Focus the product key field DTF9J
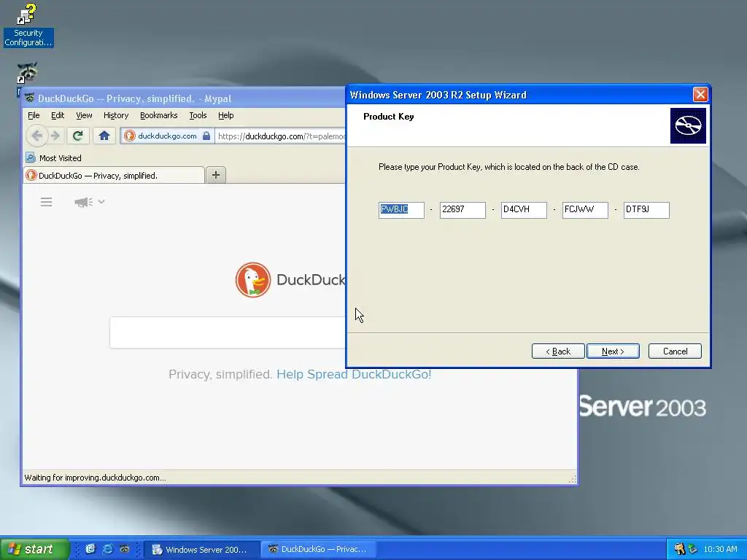Image resolution: width=747 pixels, height=560 pixels. tap(646, 210)
